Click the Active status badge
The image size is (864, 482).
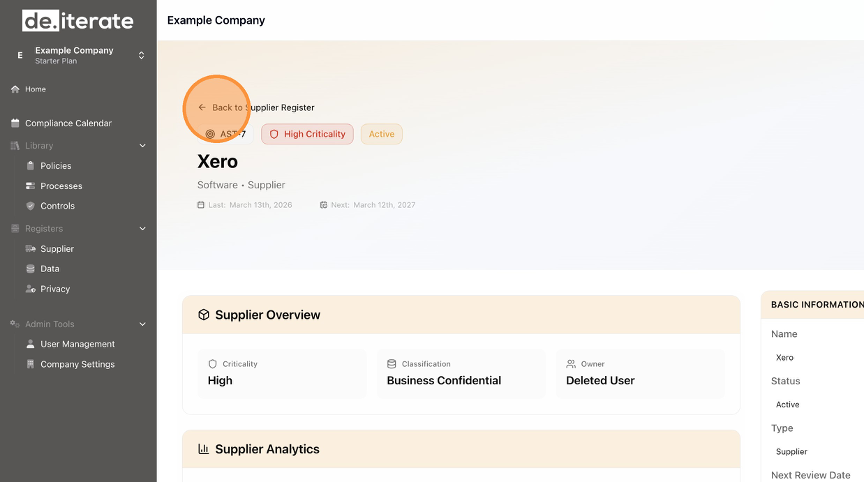pyautogui.click(x=381, y=134)
